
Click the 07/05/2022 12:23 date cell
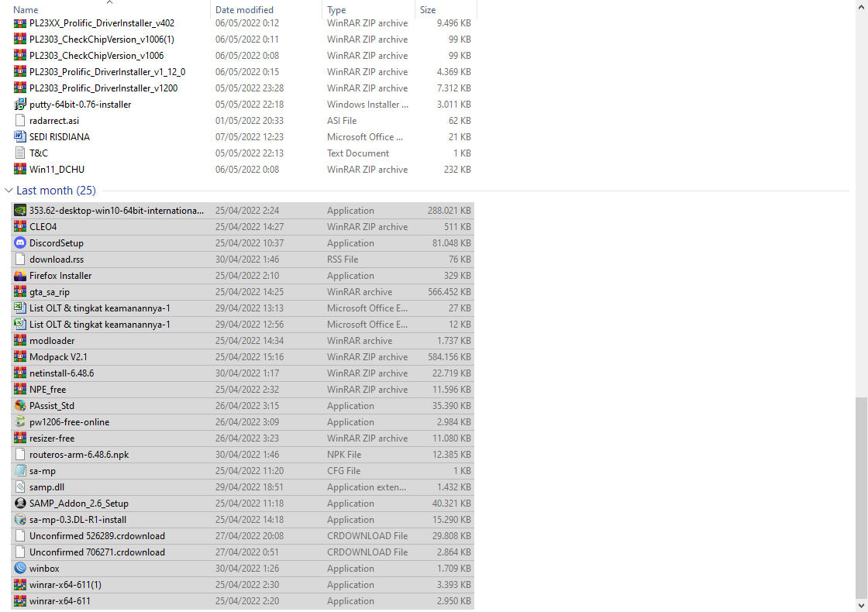[249, 136]
